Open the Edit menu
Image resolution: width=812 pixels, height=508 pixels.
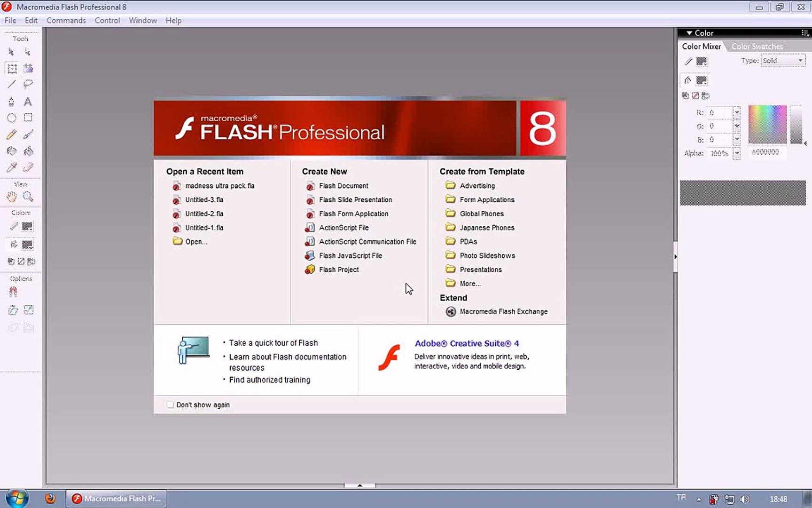click(31, 20)
